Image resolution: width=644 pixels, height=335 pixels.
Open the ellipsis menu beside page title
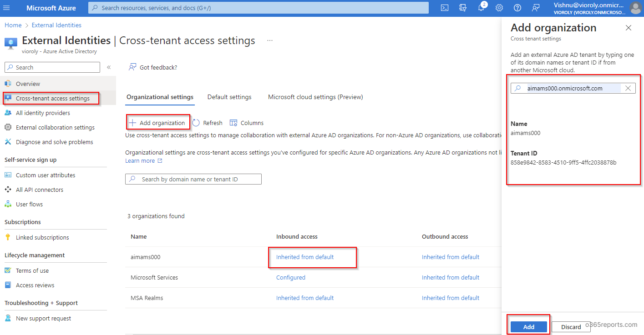[x=270, y=40]
